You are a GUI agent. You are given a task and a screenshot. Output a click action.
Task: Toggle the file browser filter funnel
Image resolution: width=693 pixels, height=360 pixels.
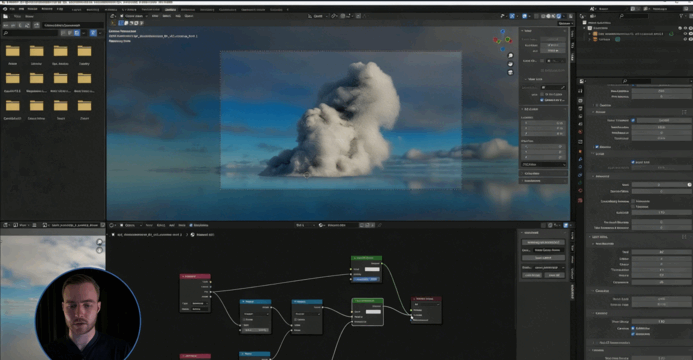(93, 33)
